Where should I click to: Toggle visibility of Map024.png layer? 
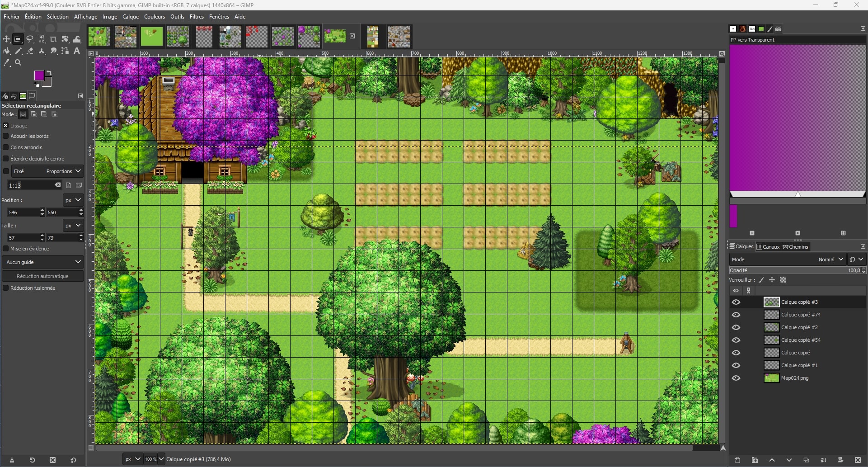pos(736,378)
